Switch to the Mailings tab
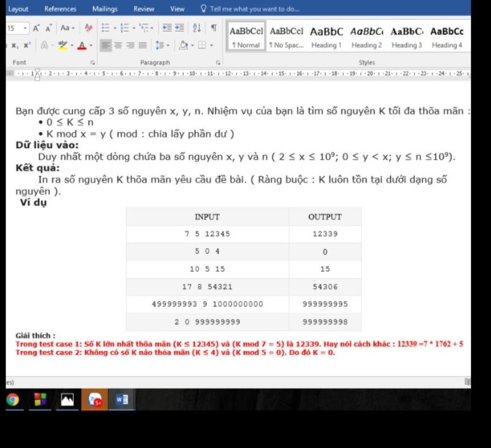Screen dimensions: 491x448 (x=105, y=9)
